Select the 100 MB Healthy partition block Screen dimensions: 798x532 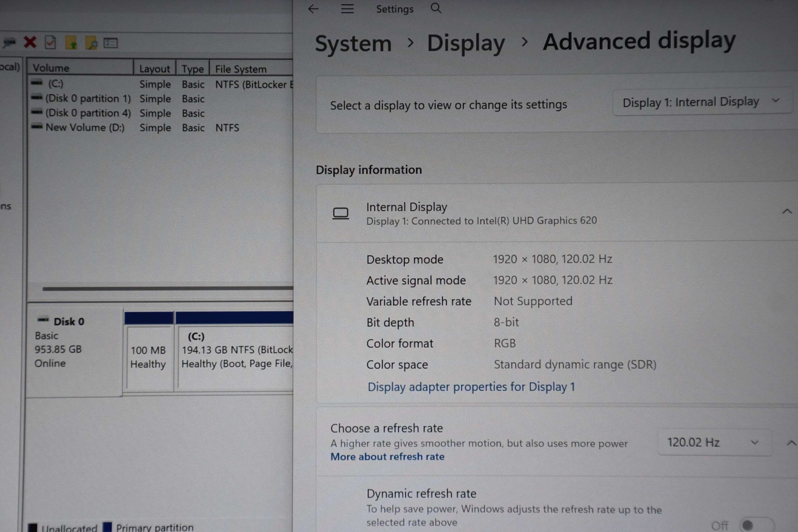point(149,352)
